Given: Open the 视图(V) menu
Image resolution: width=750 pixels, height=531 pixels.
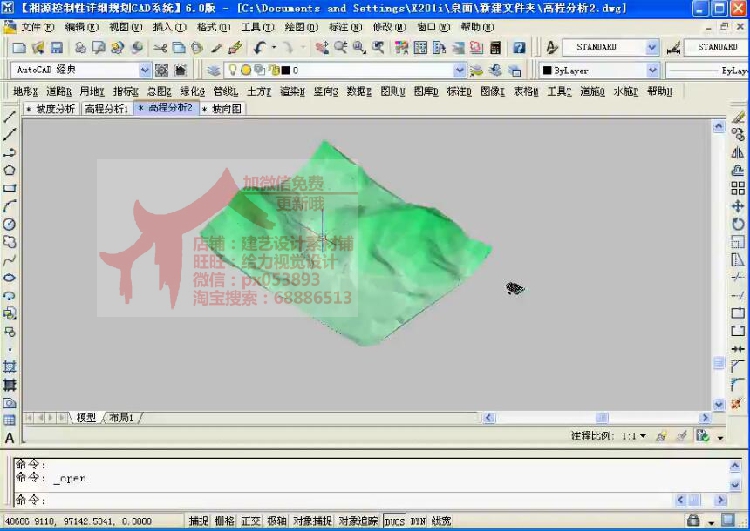Looking at the screenshot, I should 126,27.
